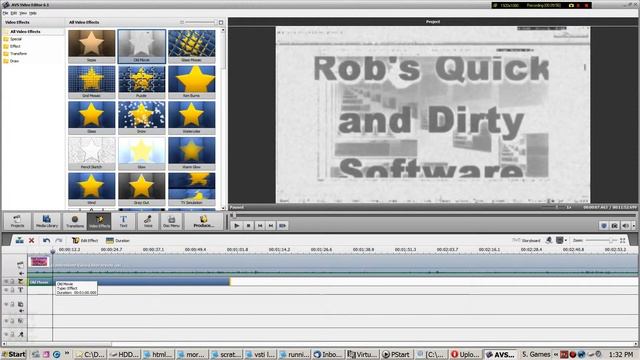Select the Puzzle effect thumbnail
This screenshot has width=640, height=360.
(141, 82)
